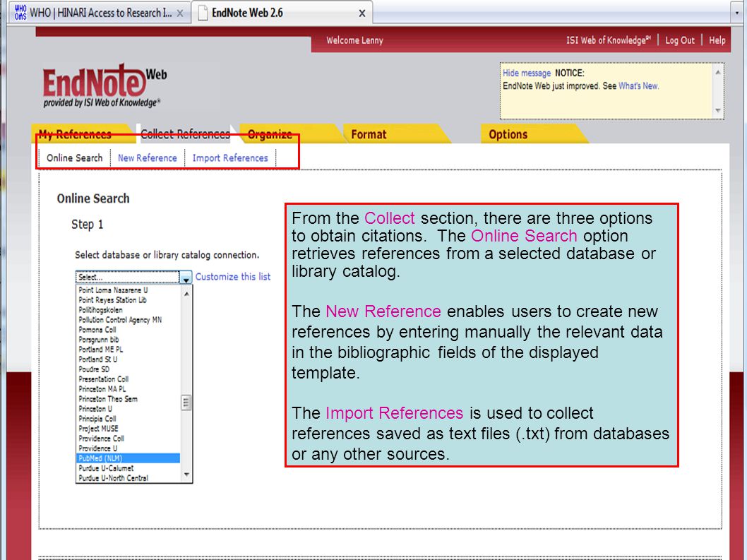Viewport: 747px width, 560px height.
Task: Open the Help link
Action: point(717,40)
